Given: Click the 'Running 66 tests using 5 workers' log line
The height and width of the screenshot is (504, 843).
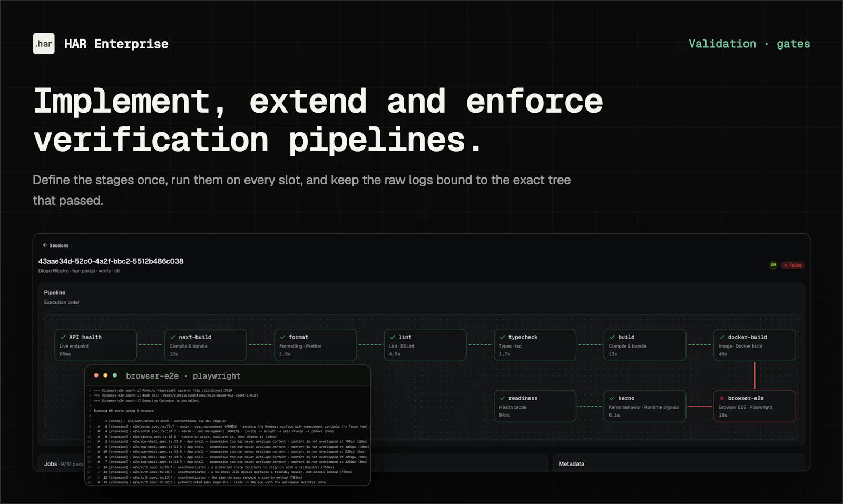Looking at the screenshot, I should tap(124, 411).
